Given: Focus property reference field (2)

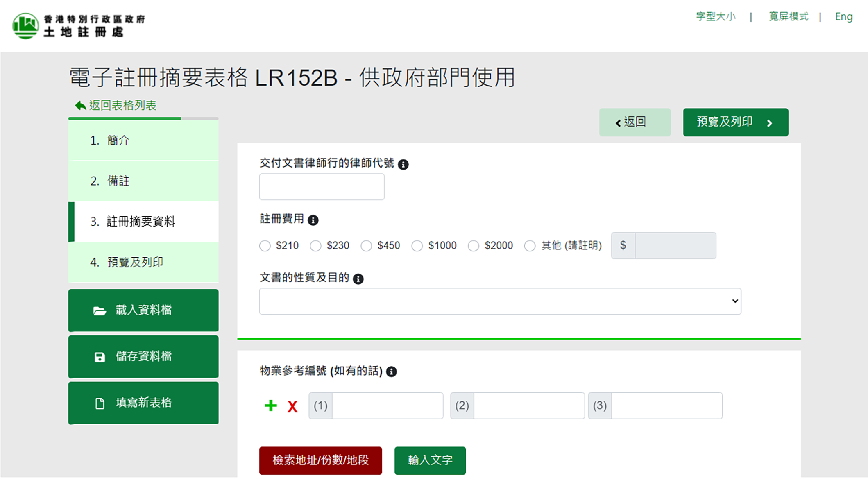Looking at the screenshot, I should tap(529, 406).
